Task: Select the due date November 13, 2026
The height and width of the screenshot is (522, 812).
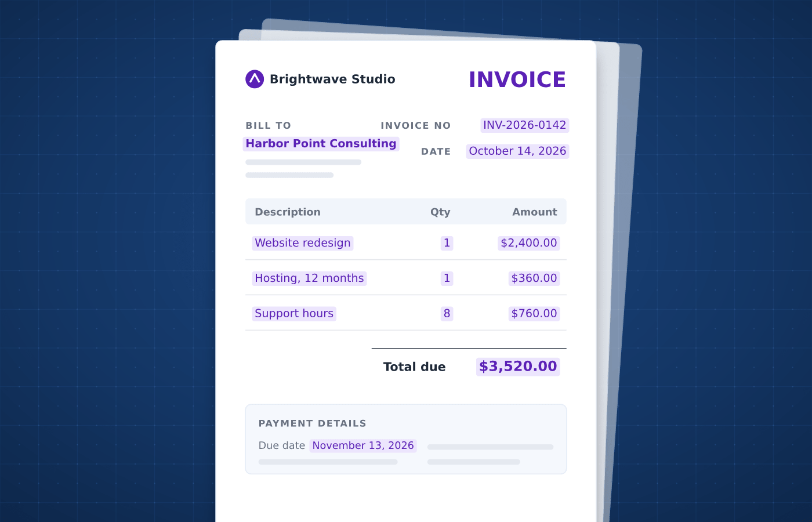Action: (363, 445)
